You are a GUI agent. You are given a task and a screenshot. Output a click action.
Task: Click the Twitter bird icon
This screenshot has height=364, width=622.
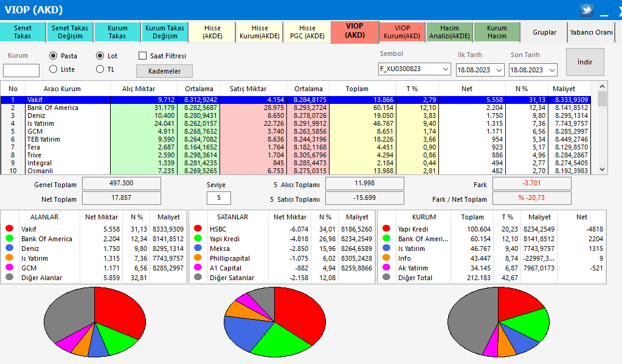(x=587, y=10)
